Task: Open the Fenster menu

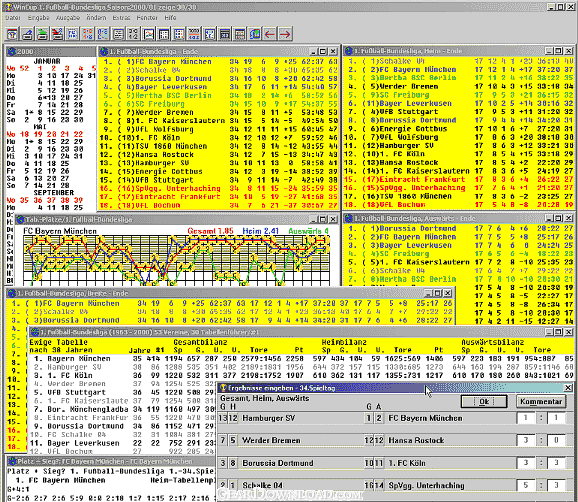Action: [x=147, y=17]
